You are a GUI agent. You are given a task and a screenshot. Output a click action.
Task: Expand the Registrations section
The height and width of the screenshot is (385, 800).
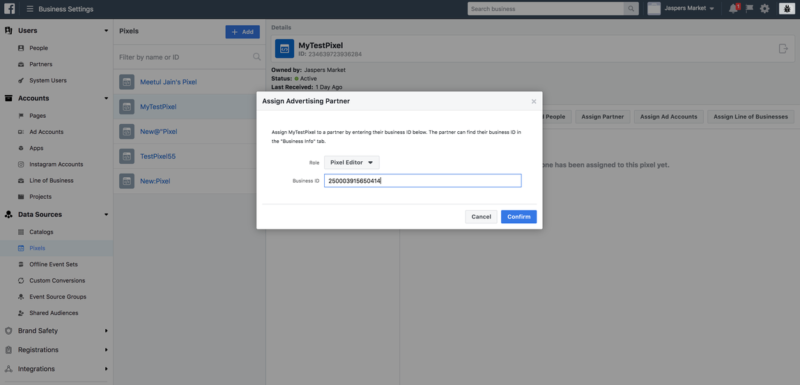(x=106, y=350)
